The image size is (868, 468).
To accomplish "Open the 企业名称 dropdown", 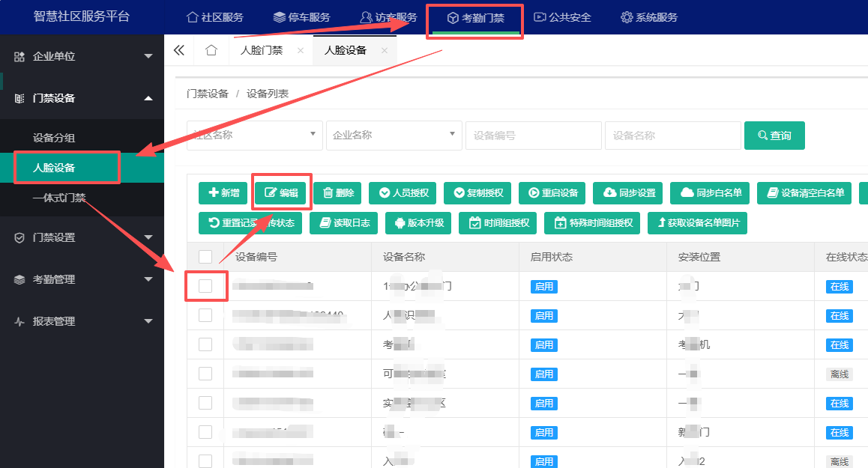I will click(394, 136).
